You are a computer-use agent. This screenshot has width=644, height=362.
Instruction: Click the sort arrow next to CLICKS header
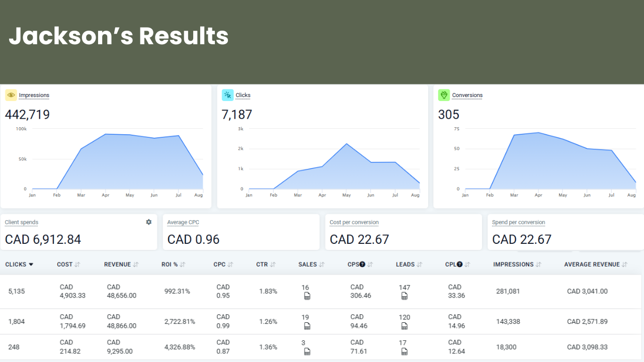point(31,264)
